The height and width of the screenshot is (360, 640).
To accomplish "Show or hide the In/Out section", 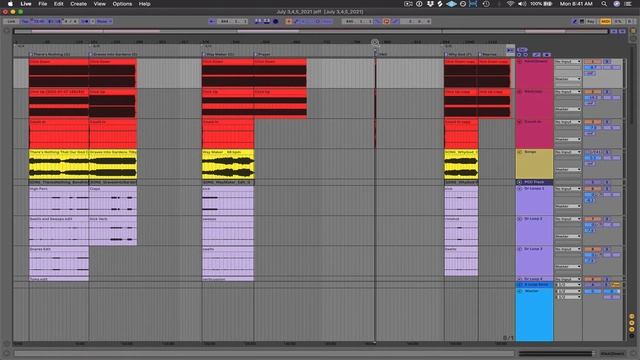I will tap(632, 316).
